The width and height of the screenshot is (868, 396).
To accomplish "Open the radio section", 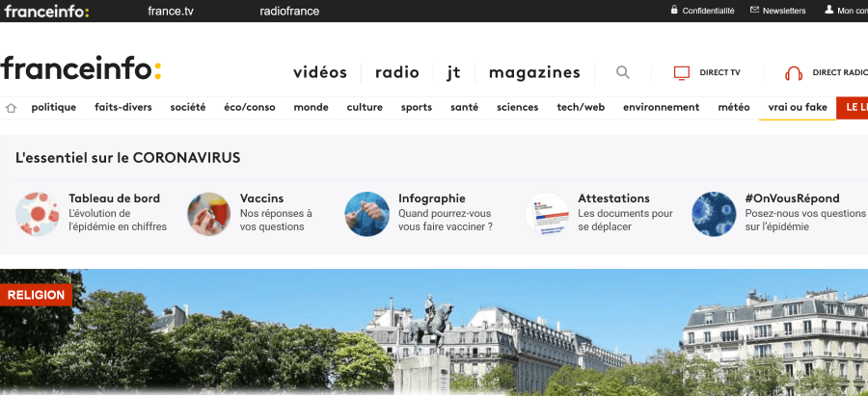I will click(397, 72).
